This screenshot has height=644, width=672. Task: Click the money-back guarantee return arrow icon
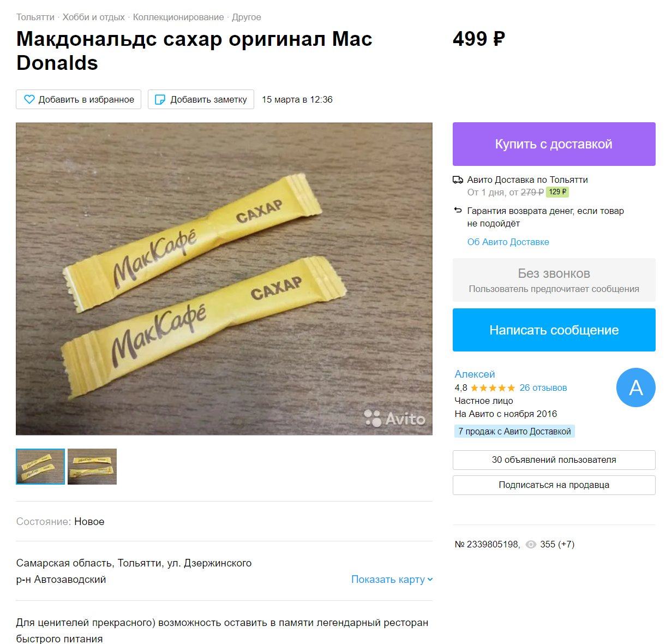[458, 210]
